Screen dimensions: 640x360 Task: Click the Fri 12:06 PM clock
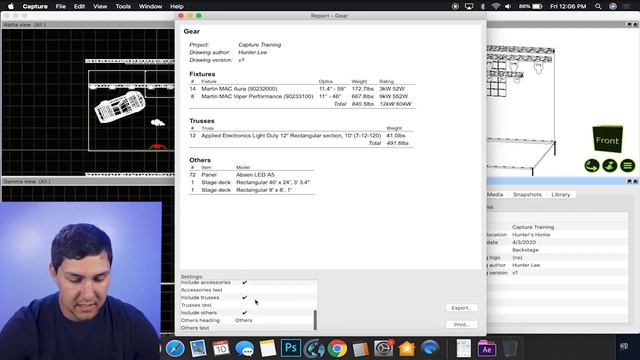(x=568, y=6)
